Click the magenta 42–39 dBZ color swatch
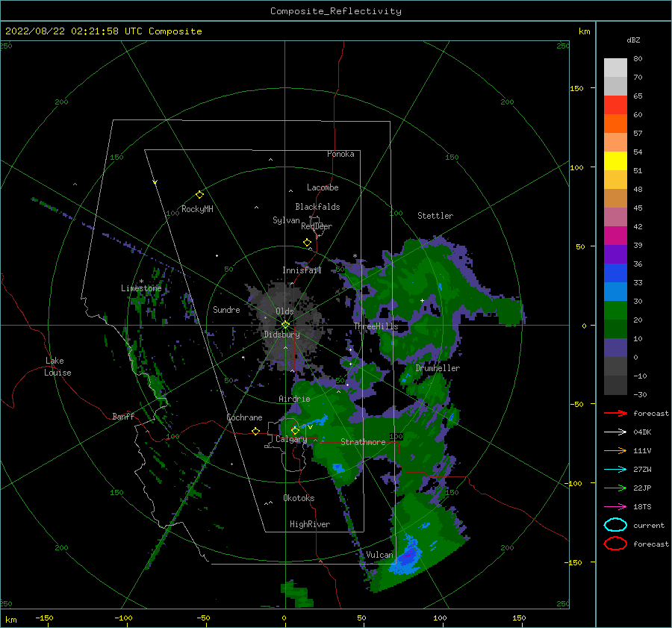Screen dimensions: 672x628 (615, 236)
